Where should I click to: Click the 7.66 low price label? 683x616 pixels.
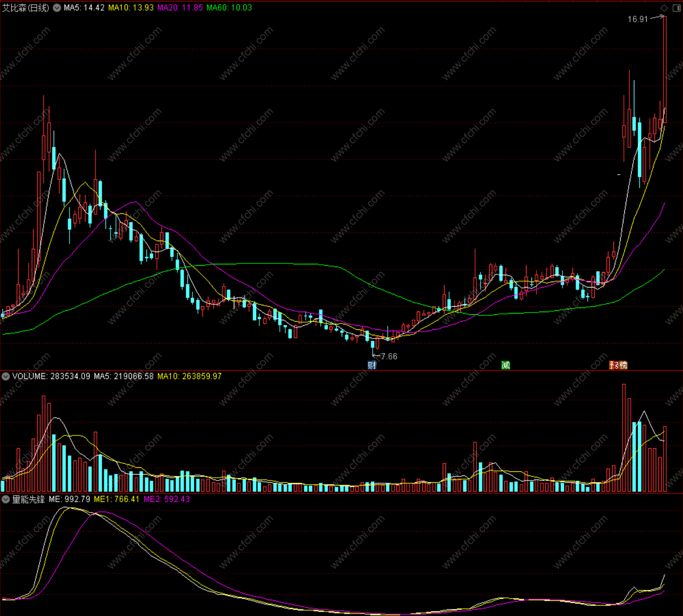pyautogui.click(x=389, y=356)
